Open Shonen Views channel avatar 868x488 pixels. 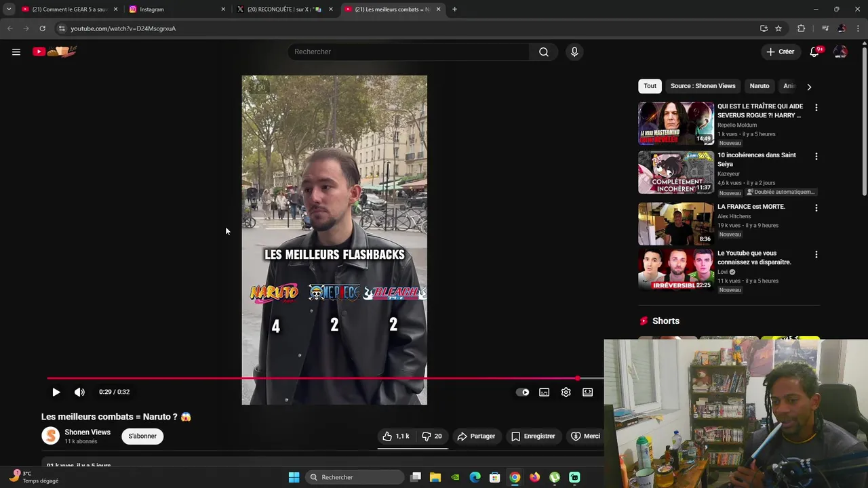coord(51,436)
